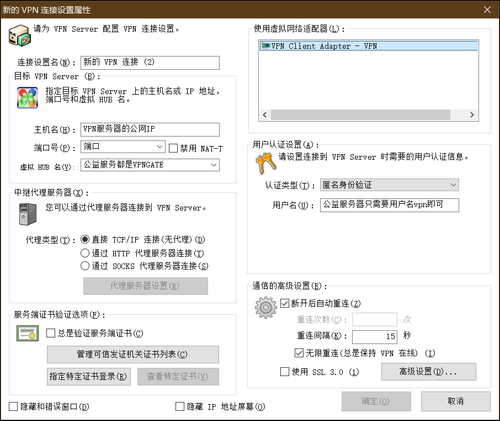This screenshot has width=500, height=421.
Task: Click the adapter icon beside VPN Client Adapter
Action: [266, 46]
